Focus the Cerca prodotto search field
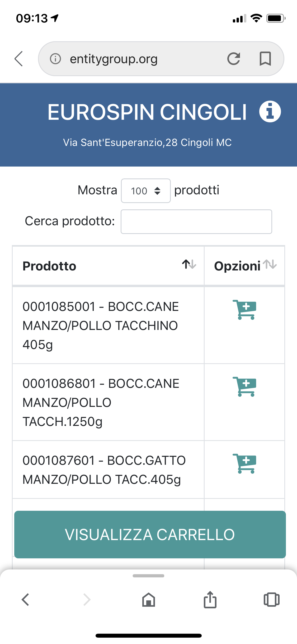 (196, 222)
